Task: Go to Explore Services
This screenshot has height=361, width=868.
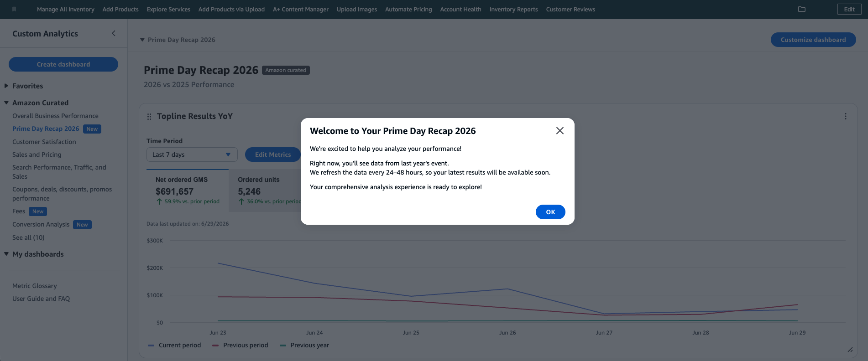Action: (x=168, y=9)
